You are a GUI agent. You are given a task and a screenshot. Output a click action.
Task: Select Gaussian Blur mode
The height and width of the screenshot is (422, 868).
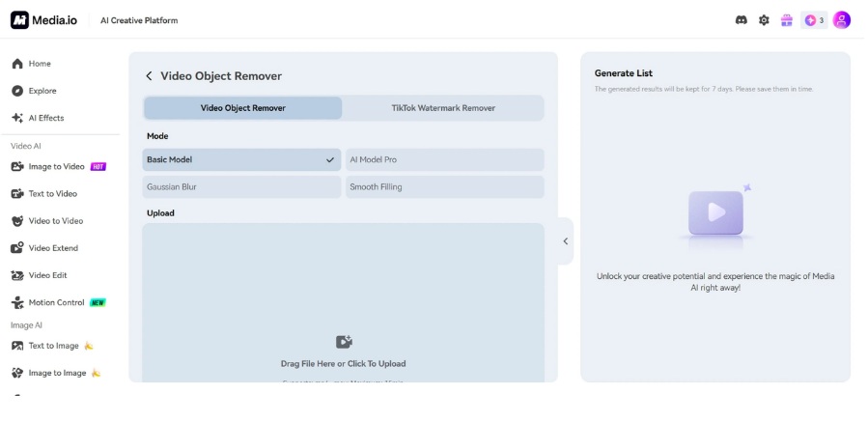241,187
